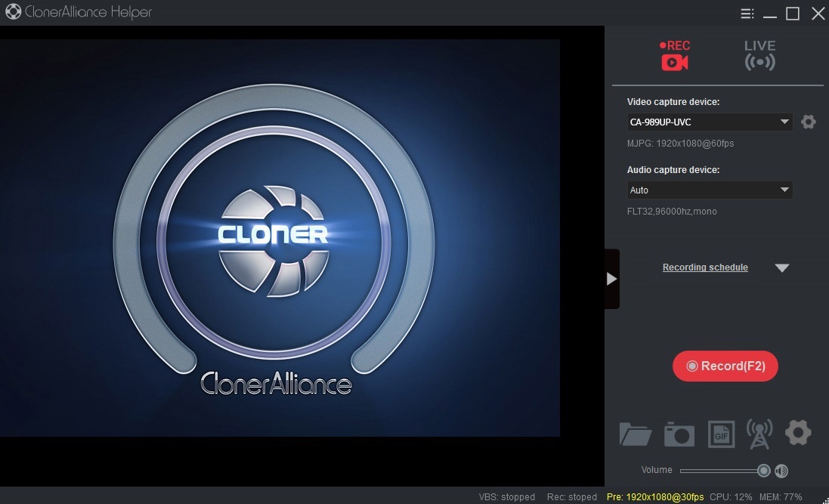Click the 'Volume' label

click(657, 470)
